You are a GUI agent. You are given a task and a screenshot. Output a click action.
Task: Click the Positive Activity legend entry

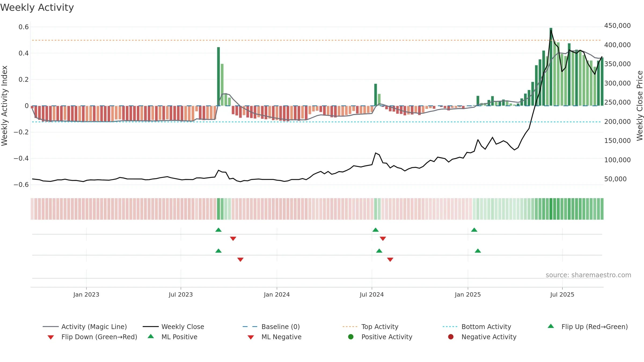[380, 337]
